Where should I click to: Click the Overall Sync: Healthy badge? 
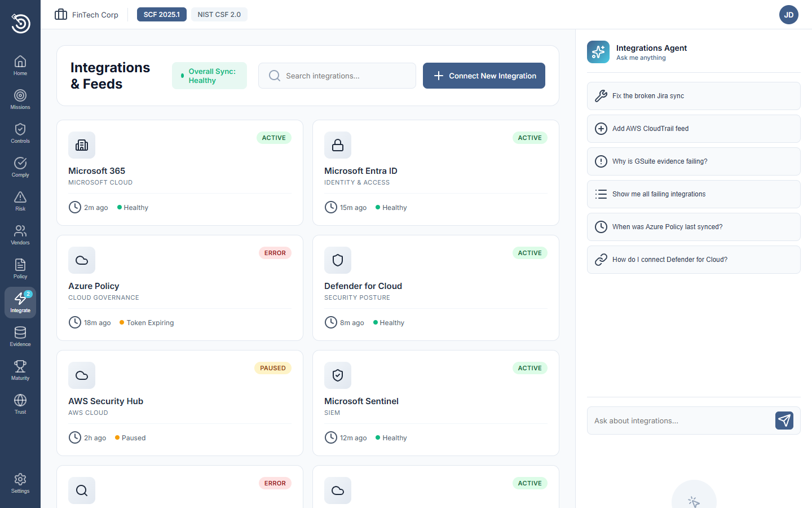click(x=209, y=76)
